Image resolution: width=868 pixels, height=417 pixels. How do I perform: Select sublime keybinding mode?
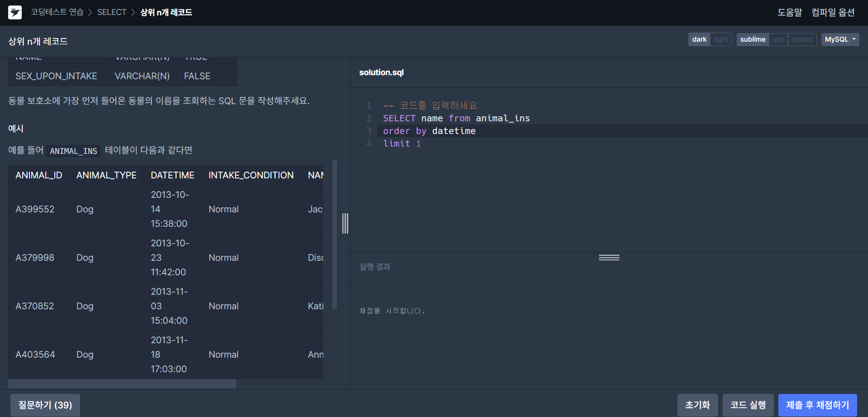[753, 39]
